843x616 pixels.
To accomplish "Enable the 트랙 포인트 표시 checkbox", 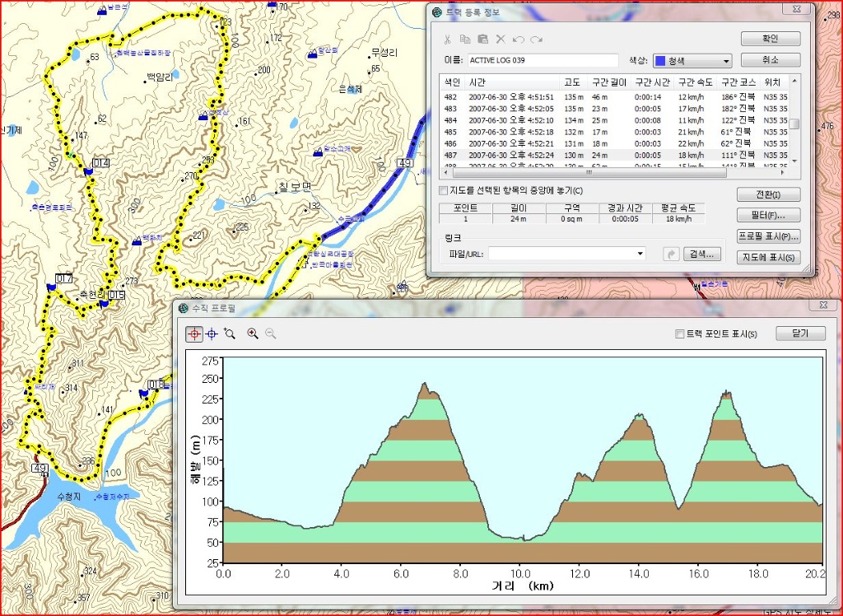I will click(679, 334).
